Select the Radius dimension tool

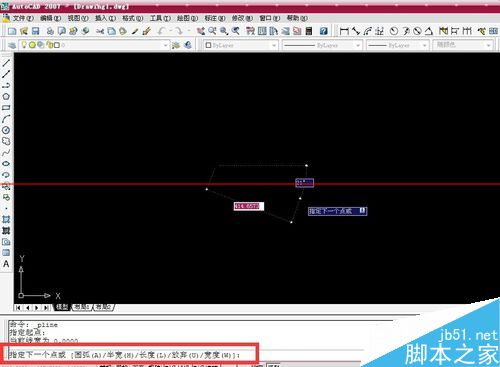pyautogui.click(x=394, y=31)
